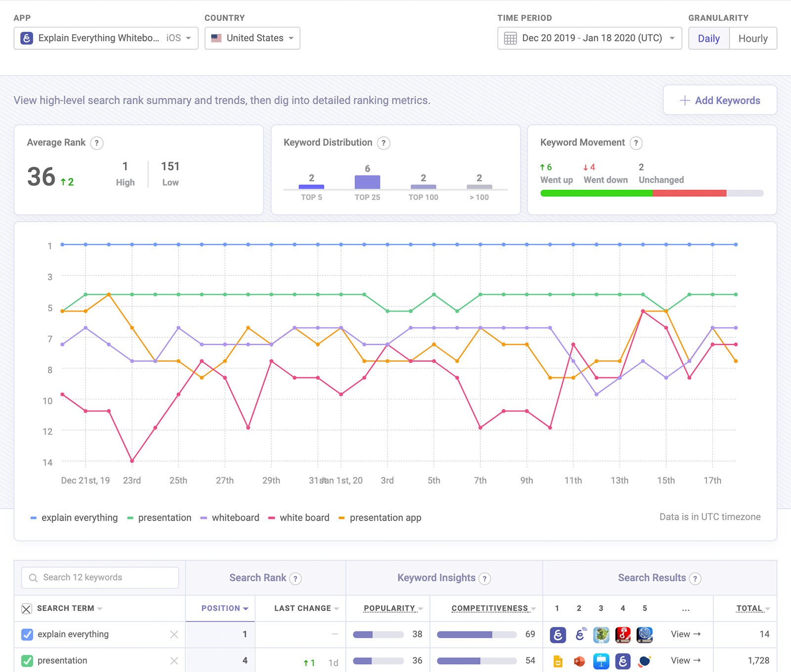This screenshot has height=672, width=791.
Task: Toggle the white board series in the chart legend
Action: [299, 518]
